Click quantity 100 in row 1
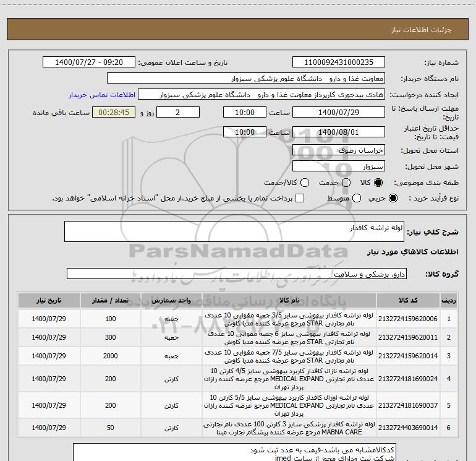 [x=111, y=319]
